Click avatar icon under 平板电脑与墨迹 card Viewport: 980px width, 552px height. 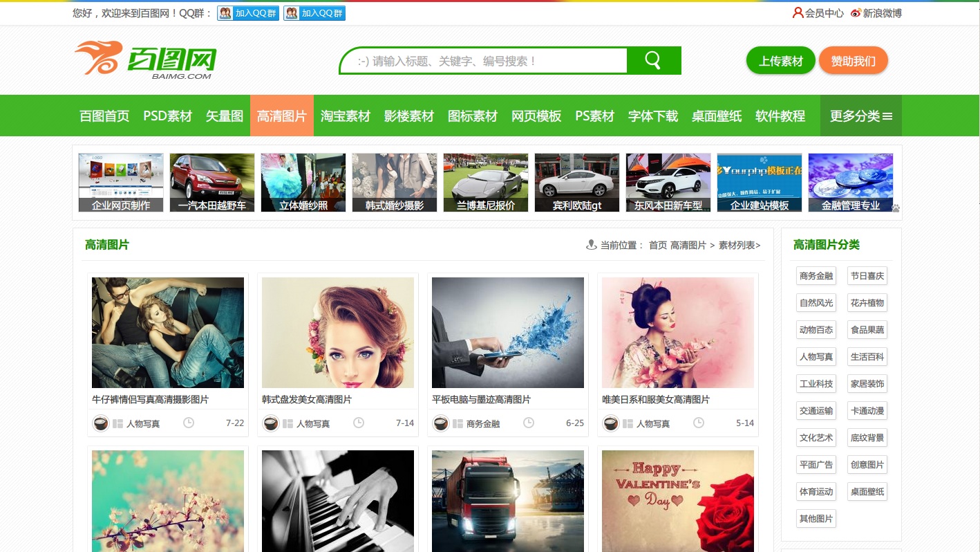441,423
